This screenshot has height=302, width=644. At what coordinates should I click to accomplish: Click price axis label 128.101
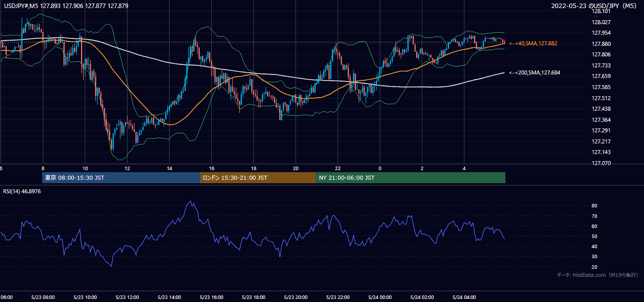pos(601,11)
